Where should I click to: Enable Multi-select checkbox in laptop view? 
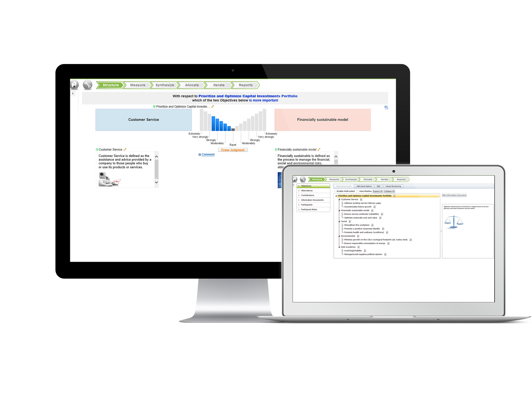click(x=334, y=191)
